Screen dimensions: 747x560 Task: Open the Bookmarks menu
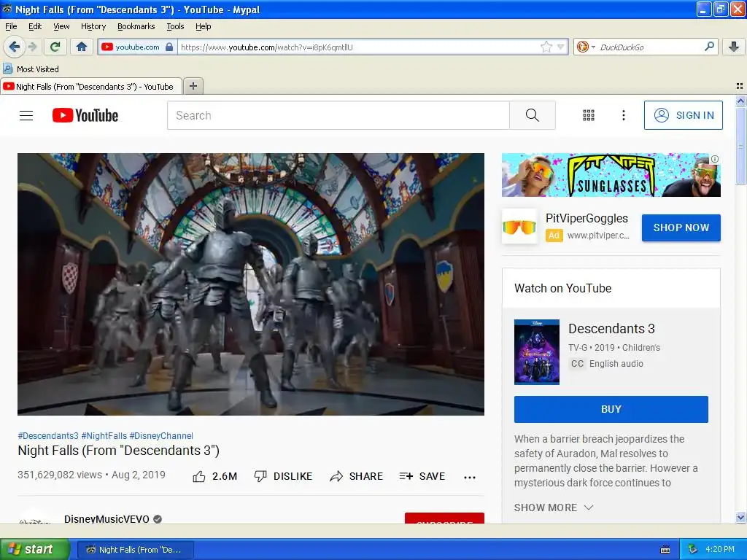pyautogui.click(x=136, y=26)
